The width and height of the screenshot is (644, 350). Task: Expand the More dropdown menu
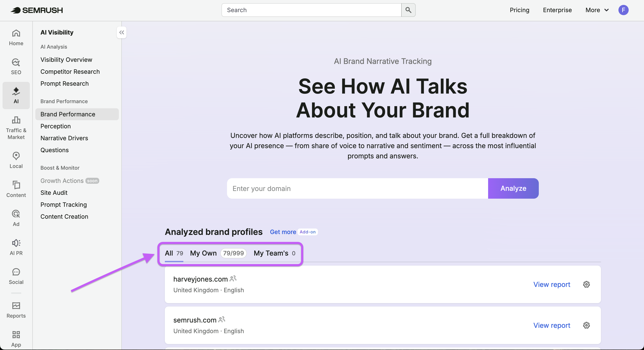[597, 10]
